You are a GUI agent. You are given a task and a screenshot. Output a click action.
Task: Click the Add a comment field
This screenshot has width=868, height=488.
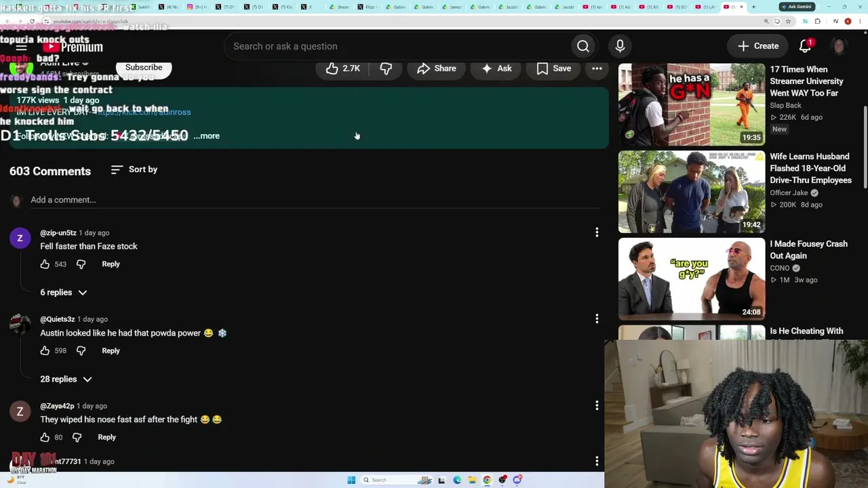314,200
